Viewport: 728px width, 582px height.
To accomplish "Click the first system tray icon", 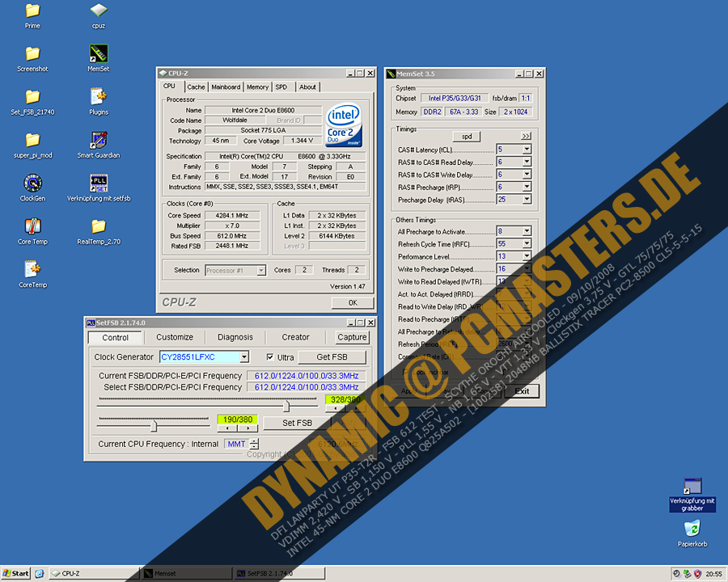I will click(676, 574).
